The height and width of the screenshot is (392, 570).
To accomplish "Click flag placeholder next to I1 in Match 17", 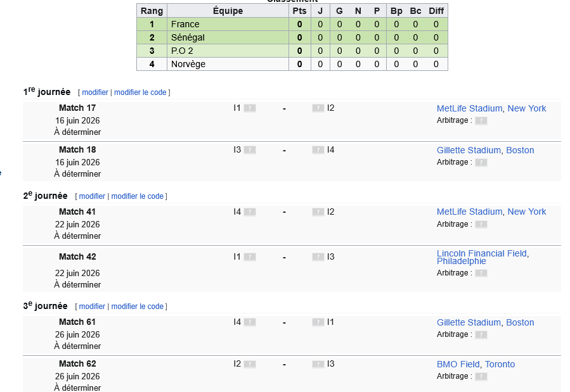I will tap(250, 108).
